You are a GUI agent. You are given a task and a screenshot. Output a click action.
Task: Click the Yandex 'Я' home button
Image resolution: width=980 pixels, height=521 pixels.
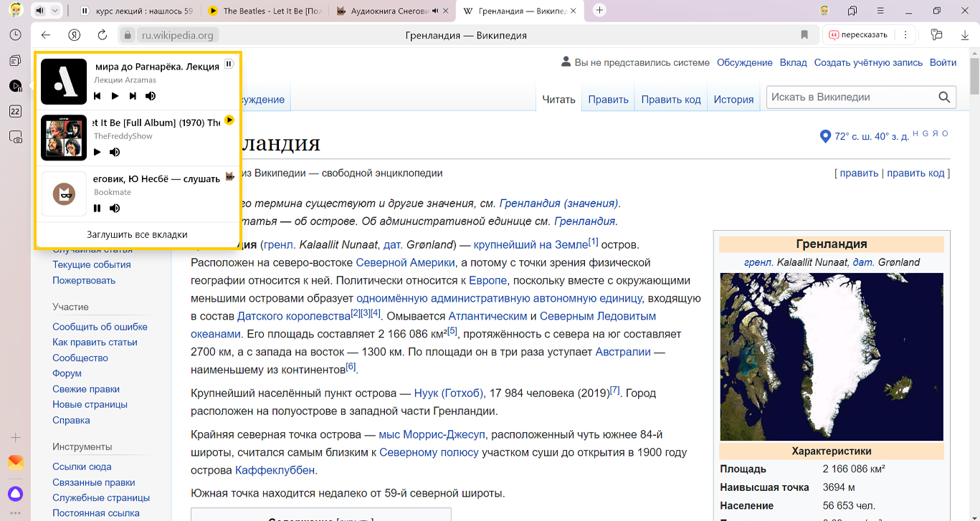tap(74, 35)
